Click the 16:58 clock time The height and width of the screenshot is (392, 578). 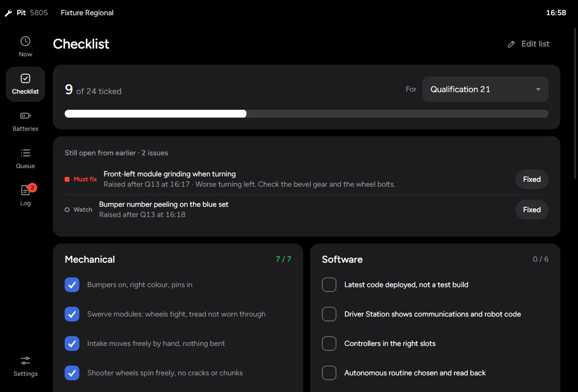click(x=556, y=13)
